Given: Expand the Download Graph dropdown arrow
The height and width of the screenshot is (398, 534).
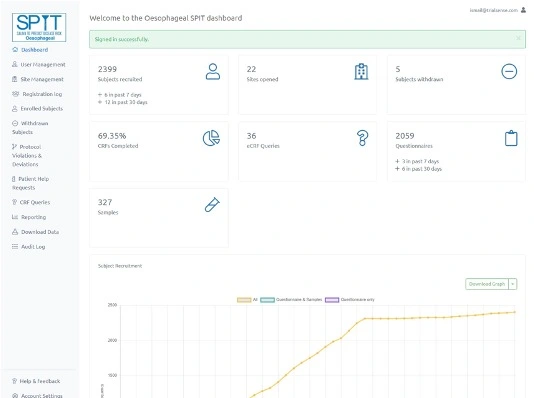Looking at the screenshot, I should click(513, 284).
